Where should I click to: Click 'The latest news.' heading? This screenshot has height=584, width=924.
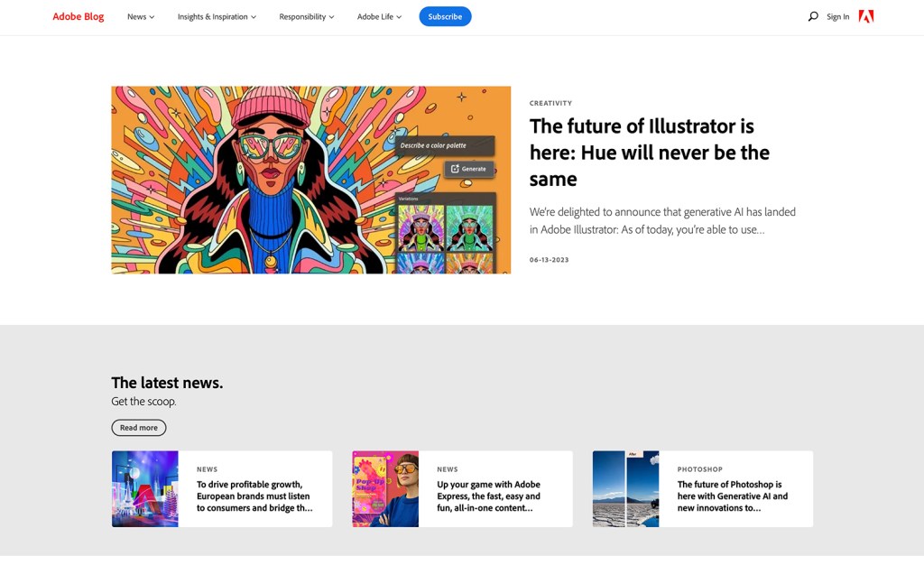coord(167,383)
